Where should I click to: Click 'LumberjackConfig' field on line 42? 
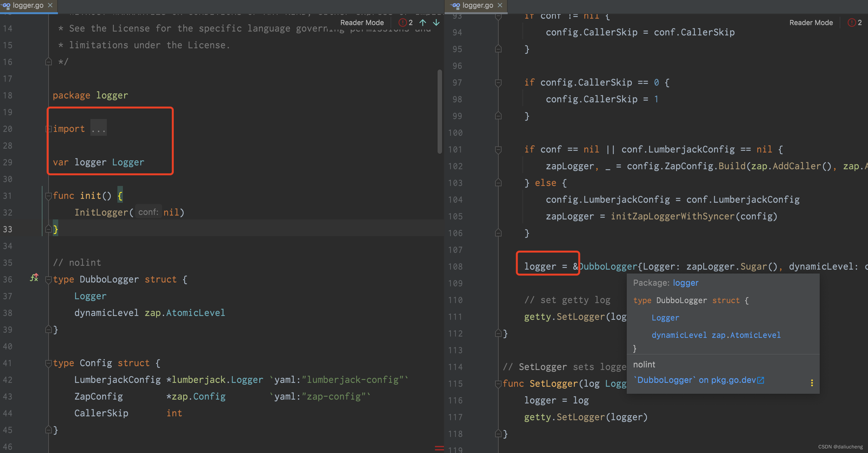tap(118, 380)
